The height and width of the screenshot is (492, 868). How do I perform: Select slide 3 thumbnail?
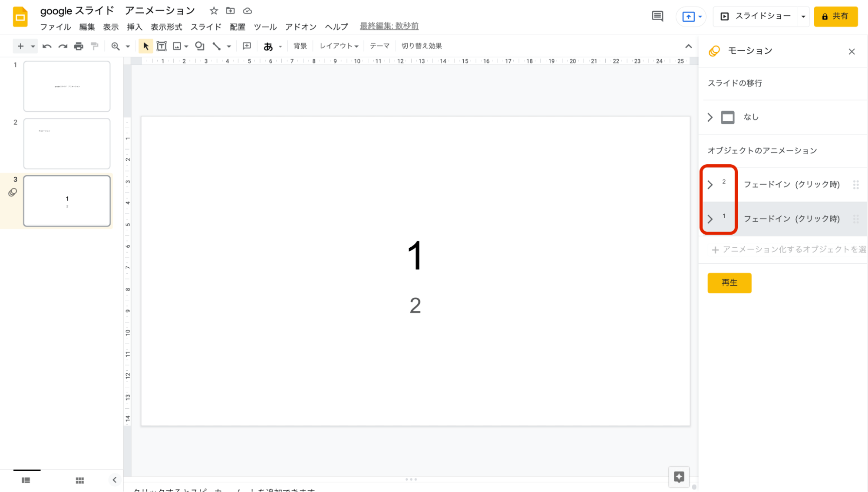(67, 201)
